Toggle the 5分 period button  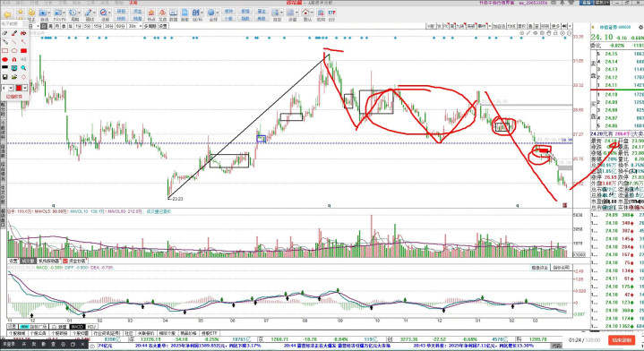tap(88, 26)
